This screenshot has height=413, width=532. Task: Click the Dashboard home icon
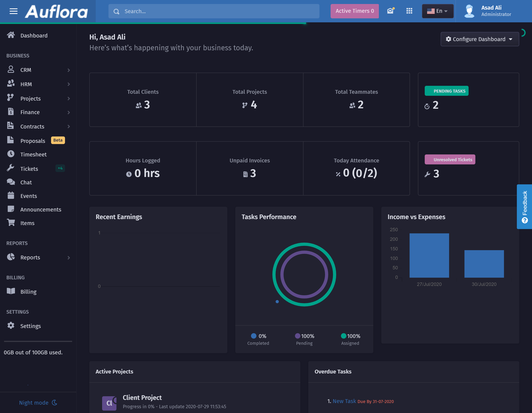tap(11, 35)
